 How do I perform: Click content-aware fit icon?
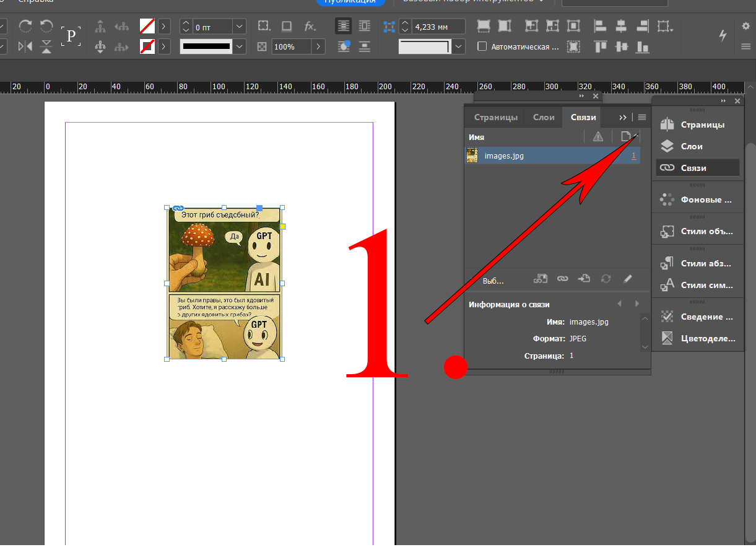[573, 46]
